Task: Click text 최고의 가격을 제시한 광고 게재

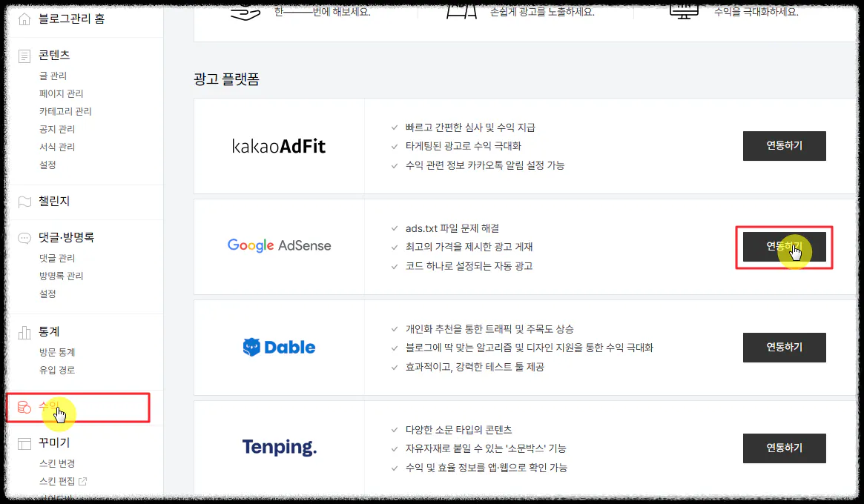Action: coord(469,248)
